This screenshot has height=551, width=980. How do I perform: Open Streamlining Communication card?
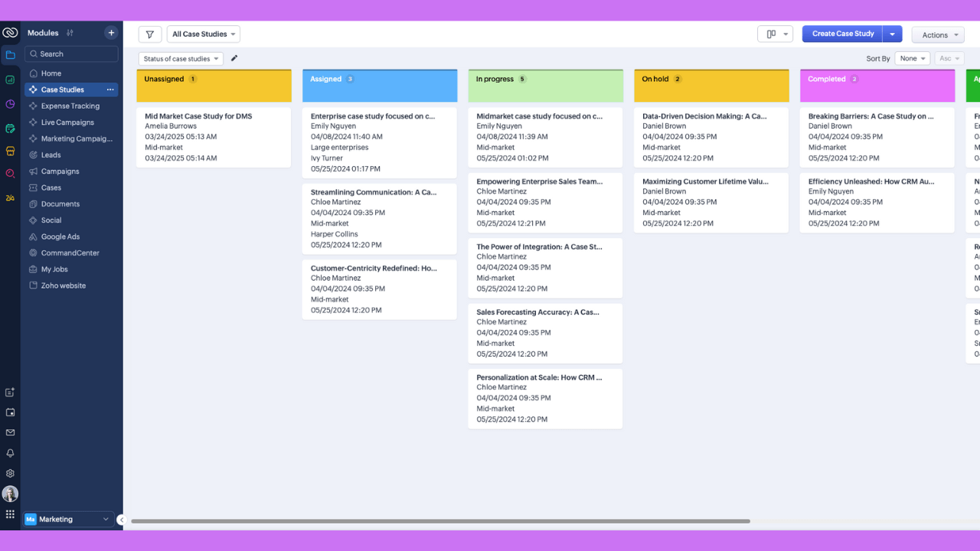coord(380,219)
